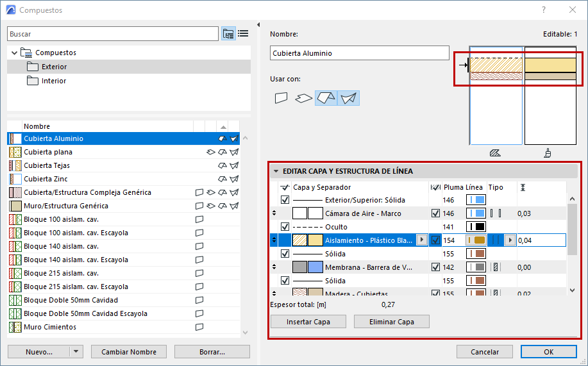Screen dimensions: 588x366
Task: Select Cubierta Tejas composite
Action: 123,165
